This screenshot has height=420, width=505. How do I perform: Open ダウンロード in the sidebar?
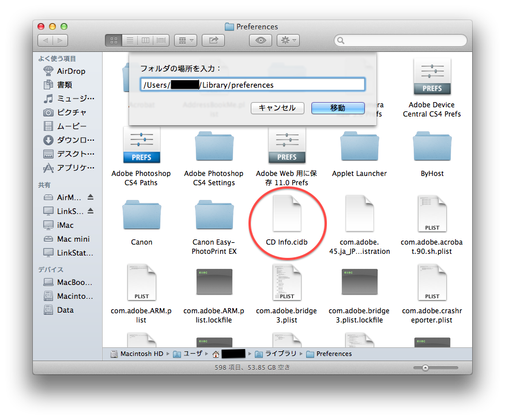tap(75, 140)
